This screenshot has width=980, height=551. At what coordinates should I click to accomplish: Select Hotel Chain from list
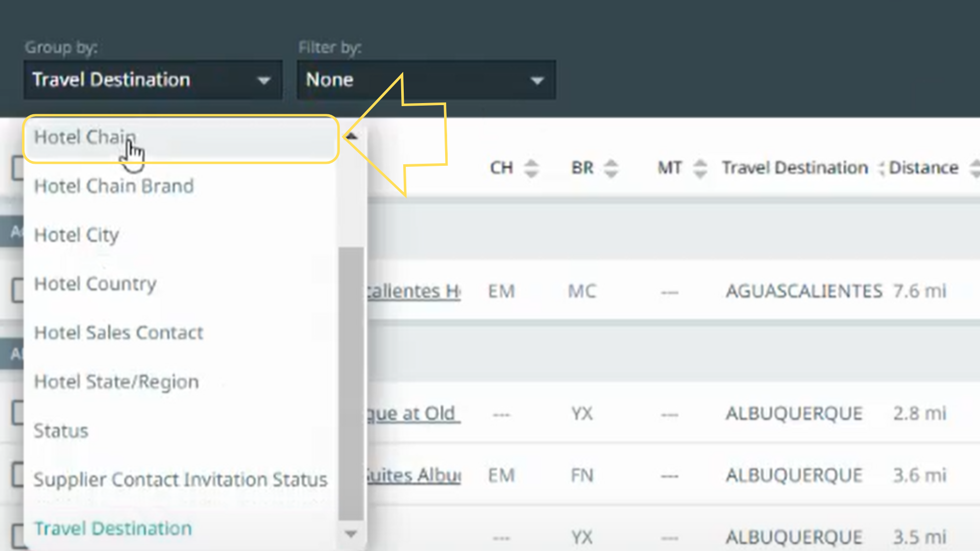[x=85, y=137]
